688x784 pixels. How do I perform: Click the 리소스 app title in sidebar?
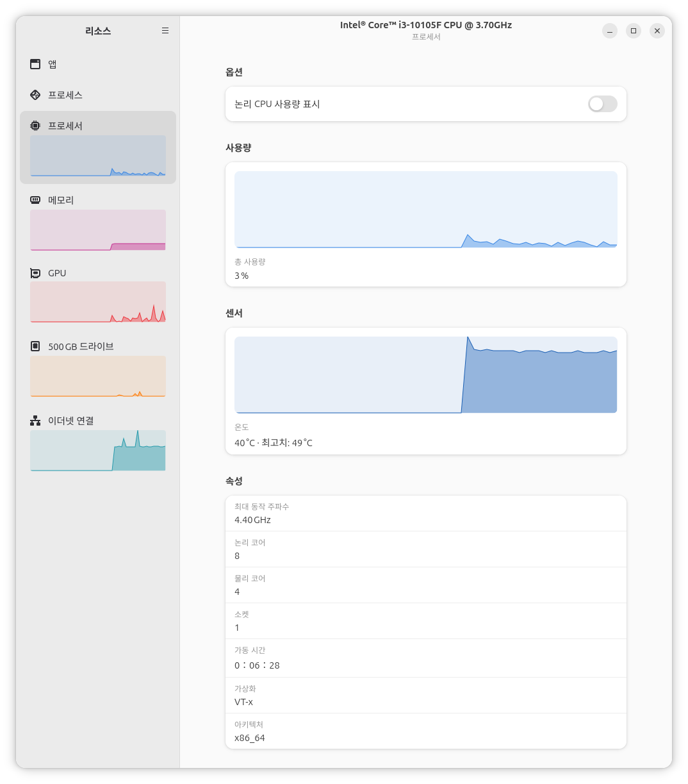coord(98,31)
